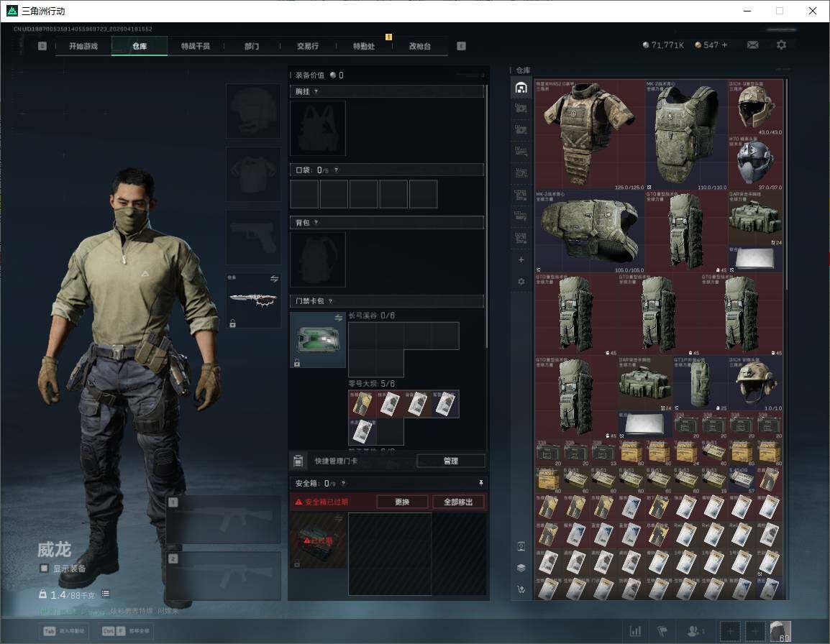This screenshot has width=830, height=644.
Task: Select the MK-2 vest with 105.0/105.0 durability
Action: (x=590, y=231)
